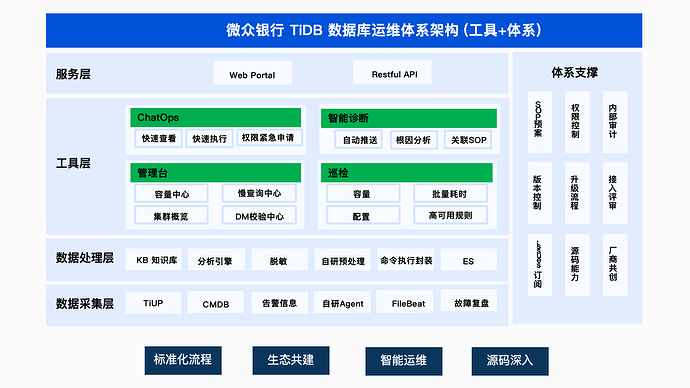Image resolution: width=690 pixels, height=388 pixels.
Task: Click the 批量耗时 box
Action: (450, 194)
